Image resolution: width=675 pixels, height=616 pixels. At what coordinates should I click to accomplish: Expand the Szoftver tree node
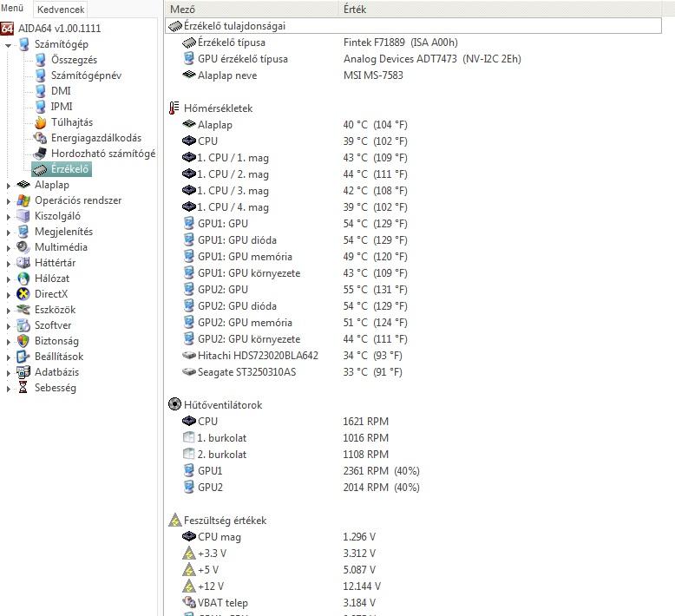(x=8, y=326)
